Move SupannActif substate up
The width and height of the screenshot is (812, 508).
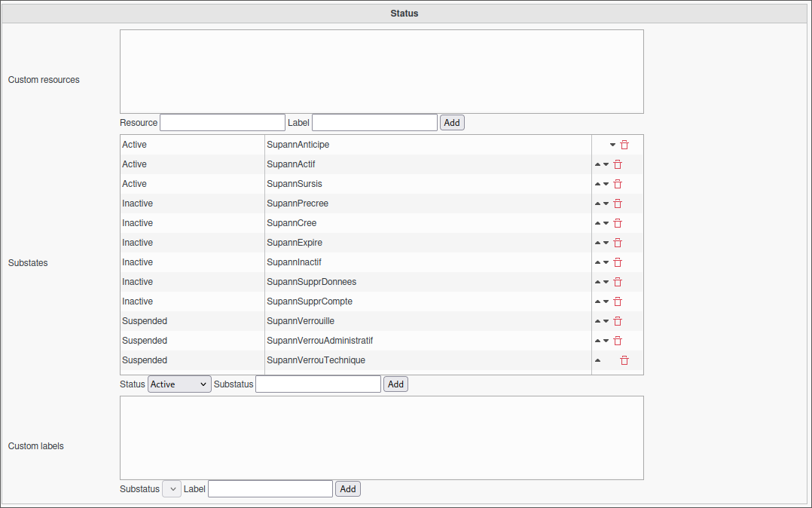[x=597, y=164]
